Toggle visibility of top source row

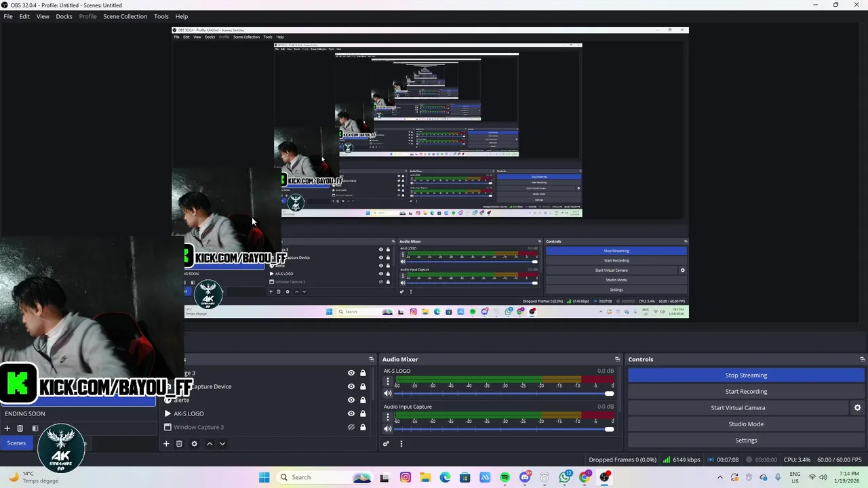click(x=351, y=373)
